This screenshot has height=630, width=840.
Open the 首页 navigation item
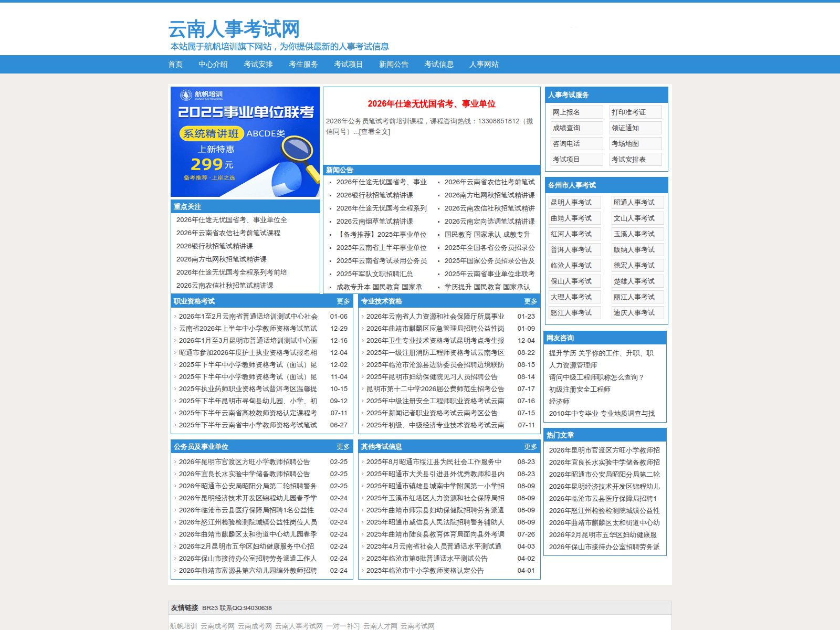(x=175, y=64)
